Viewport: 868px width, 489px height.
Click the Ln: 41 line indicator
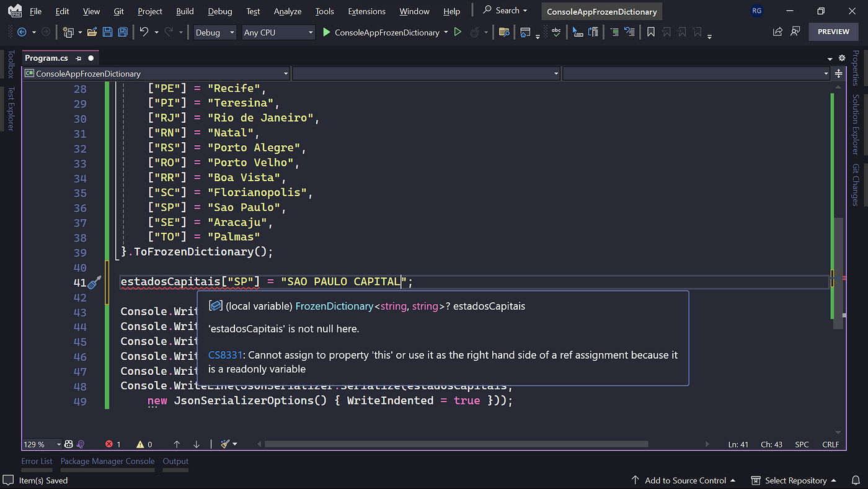739,444
